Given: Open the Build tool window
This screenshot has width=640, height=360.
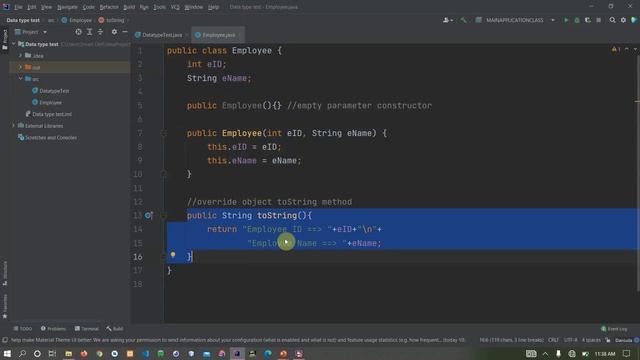Looking at the screenshot, I should (115, 329).
